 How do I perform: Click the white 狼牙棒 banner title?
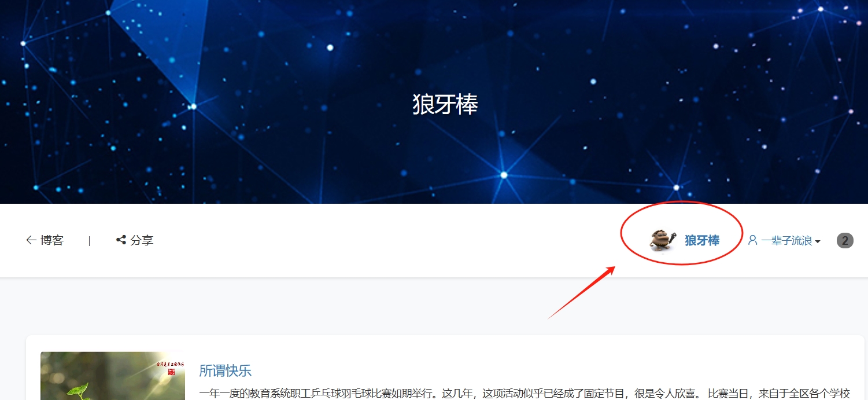point(445,104)
